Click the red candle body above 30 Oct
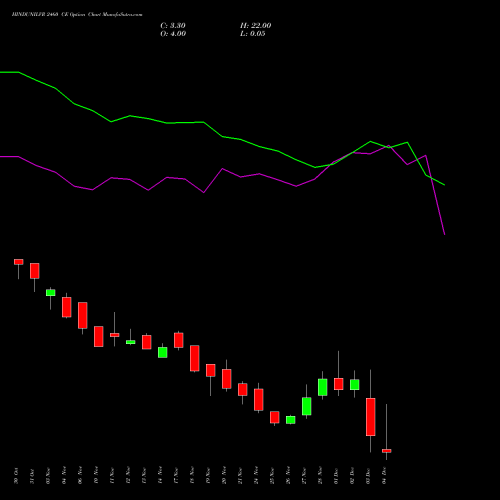 [19, 262]
